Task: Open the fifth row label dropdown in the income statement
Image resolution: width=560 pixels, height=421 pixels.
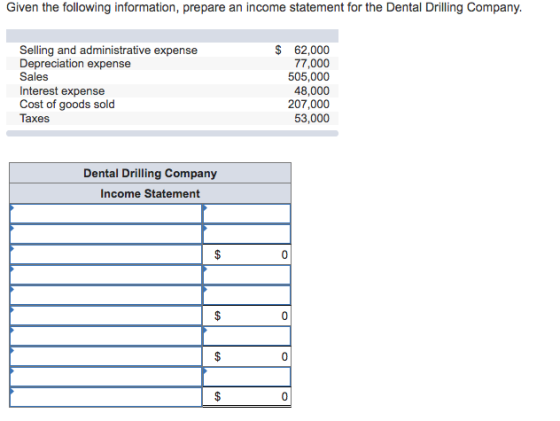Action: click(x=106, y=295)
